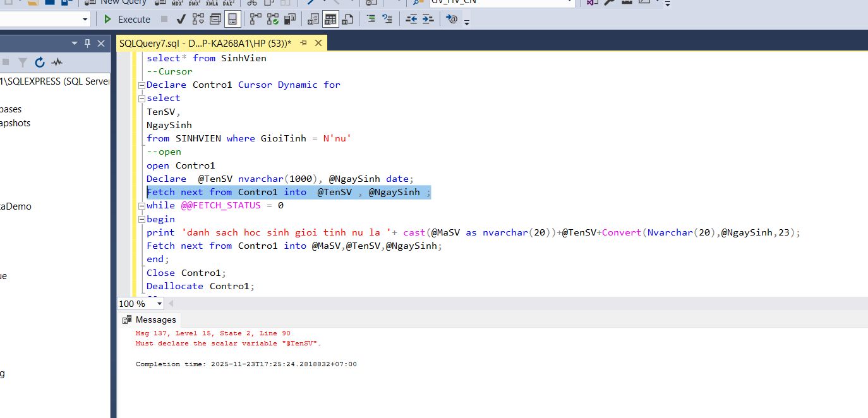The image size is (868, 418).
Task: Click the Fetch line with @MaSV variable
Action: [x=294, y=246]
